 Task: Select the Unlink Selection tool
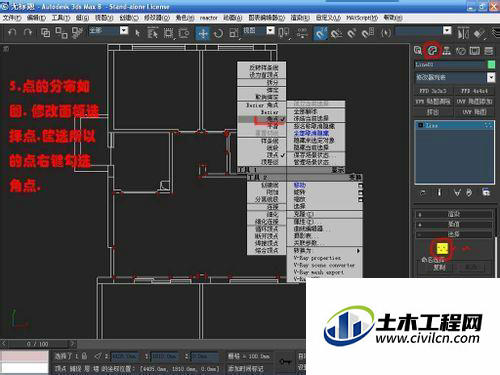tap(61, 33)
